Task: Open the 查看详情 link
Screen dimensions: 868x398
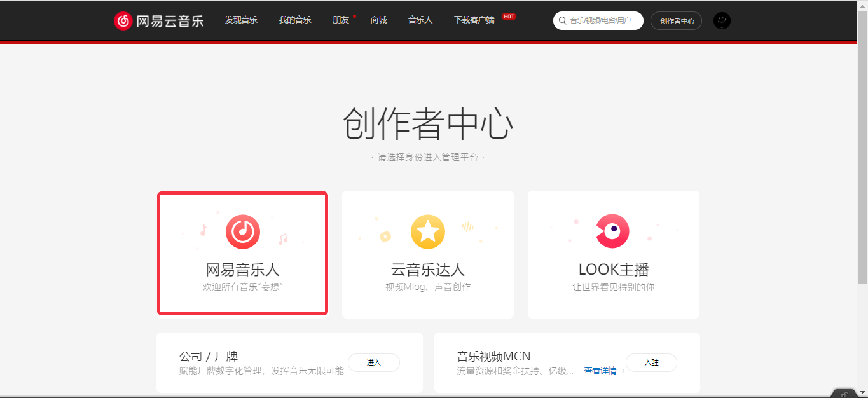Action: click(x=600, y=371)
